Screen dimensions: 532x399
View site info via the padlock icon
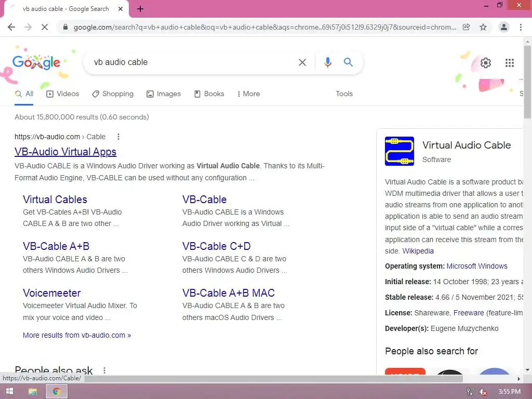tap(65, 27)
